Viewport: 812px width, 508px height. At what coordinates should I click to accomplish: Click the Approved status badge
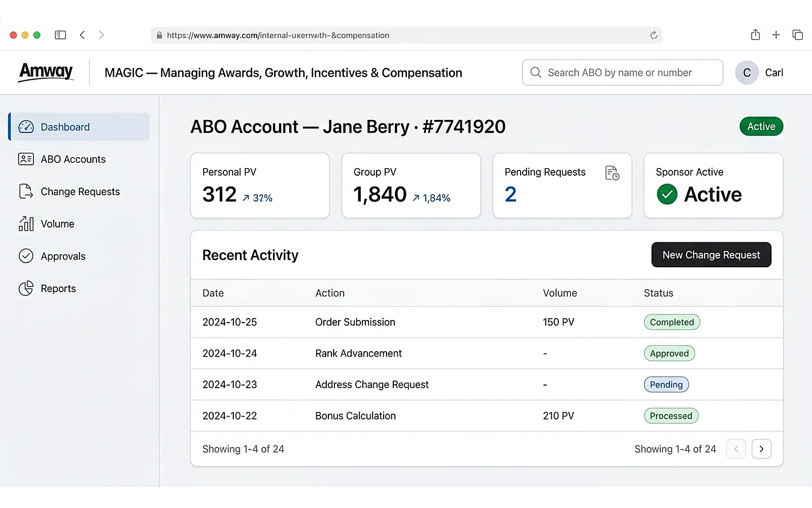click(669, 354)
